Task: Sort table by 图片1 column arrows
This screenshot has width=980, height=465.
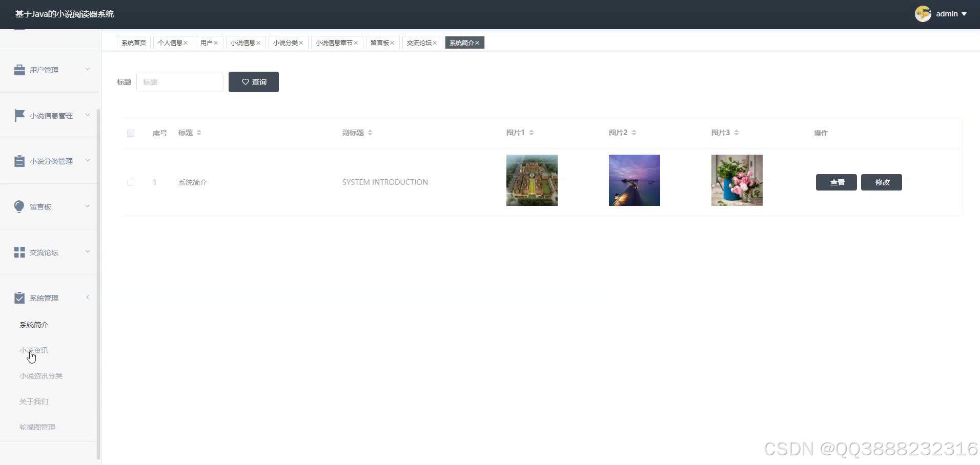Action: point(532,133)
